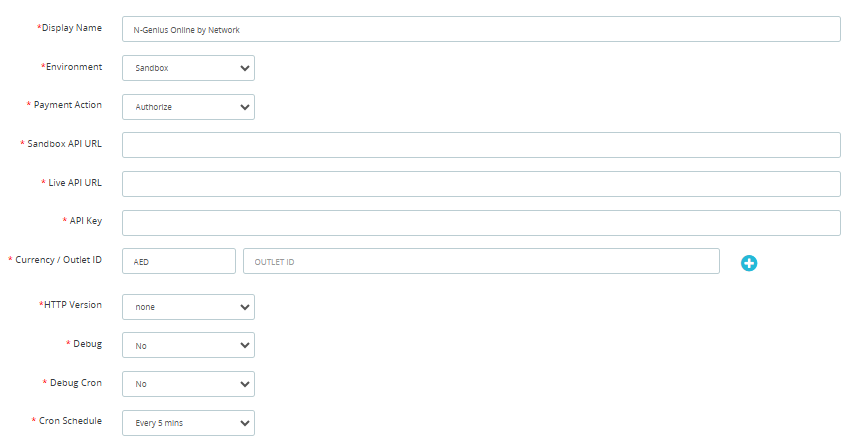853x443 pixels.
Task: Open the Payment Action dropdown showing Authorize
Action: point(188,107)
